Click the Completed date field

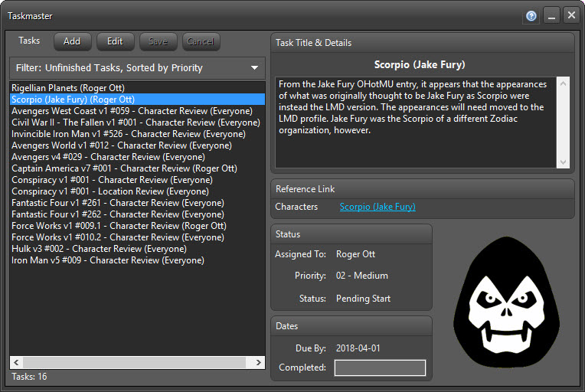[380, 367]
